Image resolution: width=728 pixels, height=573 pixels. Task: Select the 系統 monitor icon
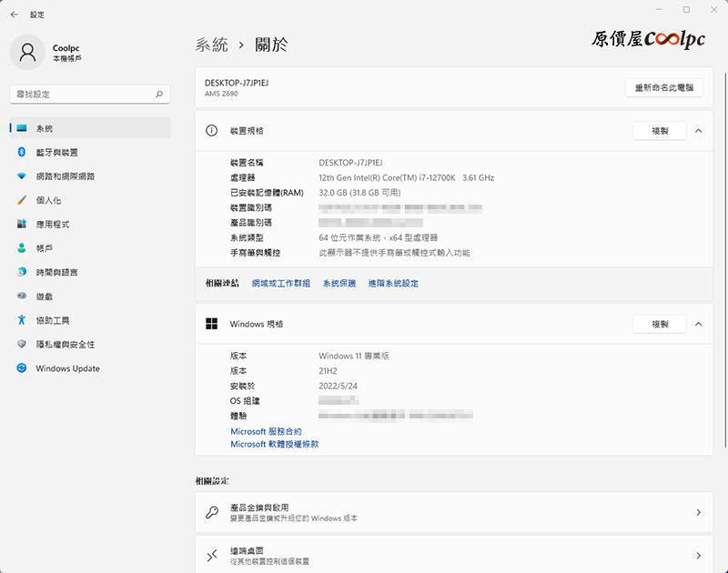[22, 128]
